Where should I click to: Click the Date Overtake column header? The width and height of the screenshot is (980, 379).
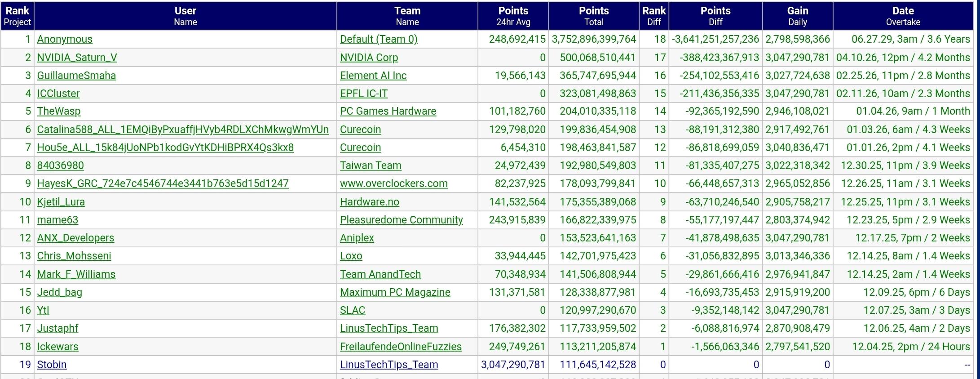pyautogui.click(x=903, y=16)
